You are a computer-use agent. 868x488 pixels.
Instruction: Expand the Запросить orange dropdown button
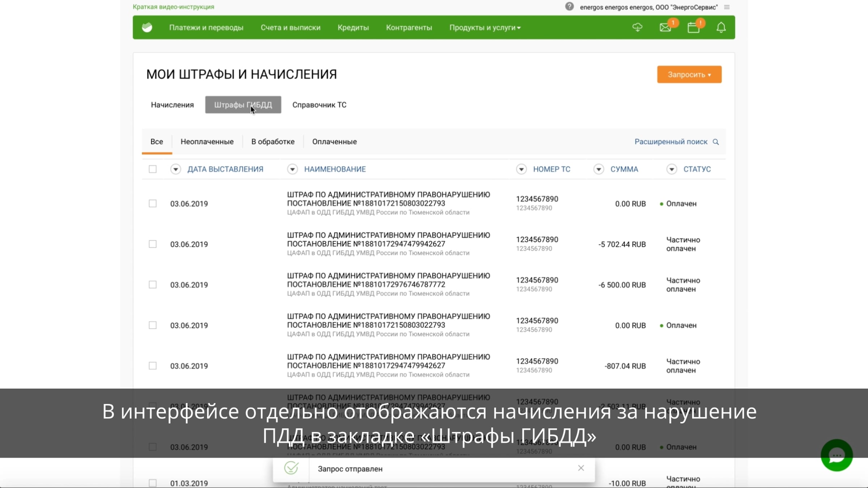(x=689, y=74)
